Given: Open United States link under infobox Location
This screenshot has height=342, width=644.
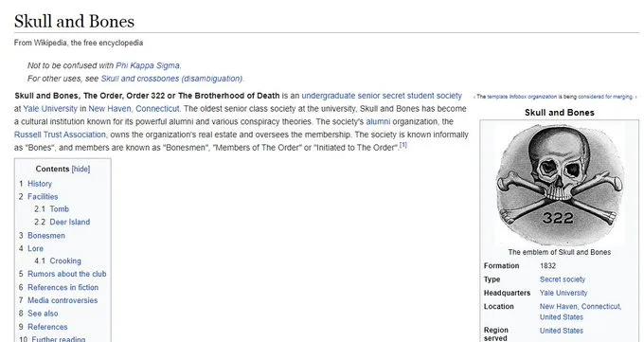Looking at the screenshot, I should 562,317.
